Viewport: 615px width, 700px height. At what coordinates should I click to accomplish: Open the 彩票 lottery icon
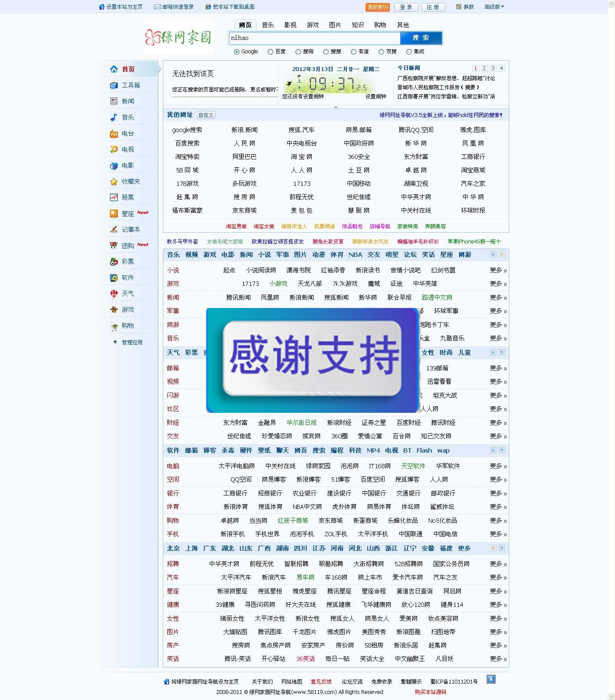coord(114,262)
